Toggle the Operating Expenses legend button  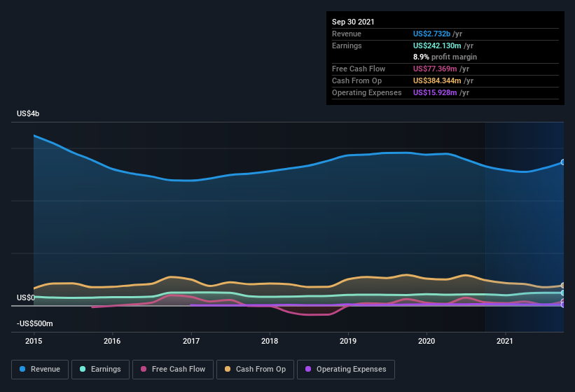(346, 370)
